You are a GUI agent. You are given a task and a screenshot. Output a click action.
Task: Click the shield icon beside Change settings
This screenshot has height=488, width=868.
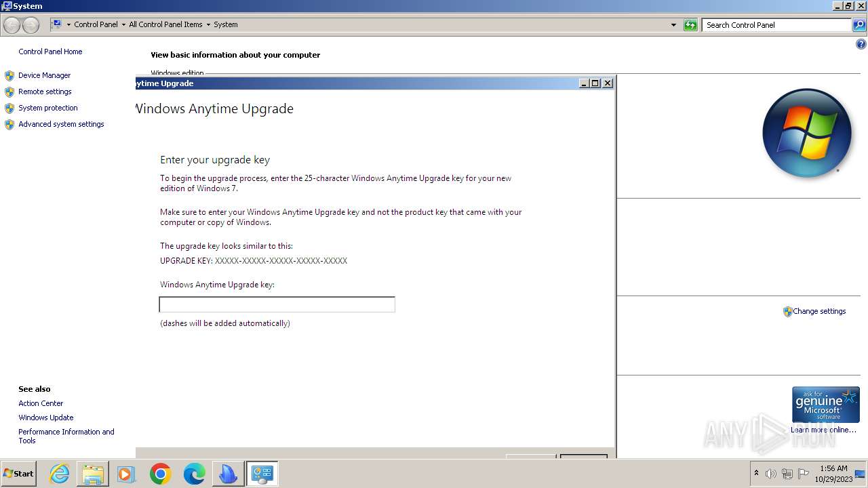point(787,312)
